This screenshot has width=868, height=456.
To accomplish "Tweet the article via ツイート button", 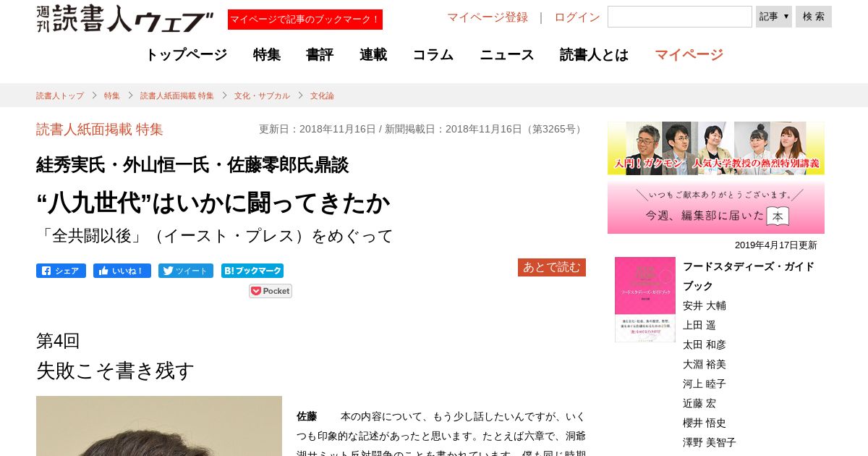I will tap(186, 271).
